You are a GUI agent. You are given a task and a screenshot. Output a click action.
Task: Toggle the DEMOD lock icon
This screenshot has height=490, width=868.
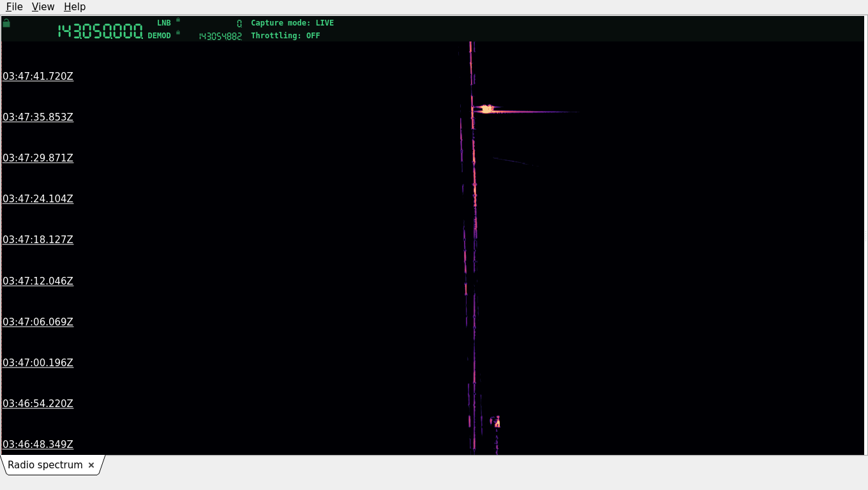click(178, 33)
